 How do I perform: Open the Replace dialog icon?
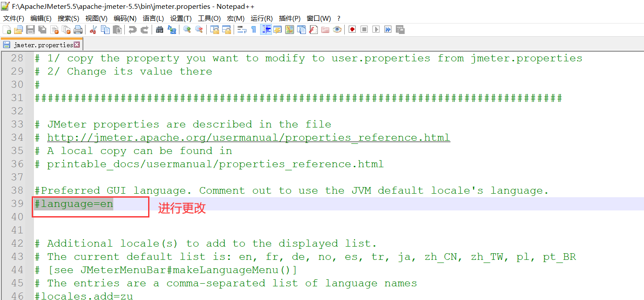171,30
